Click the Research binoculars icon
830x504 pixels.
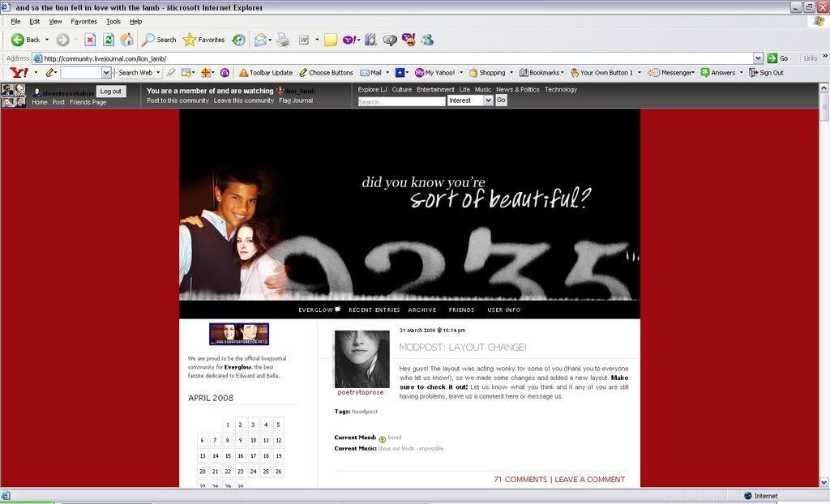click(370, 40)
